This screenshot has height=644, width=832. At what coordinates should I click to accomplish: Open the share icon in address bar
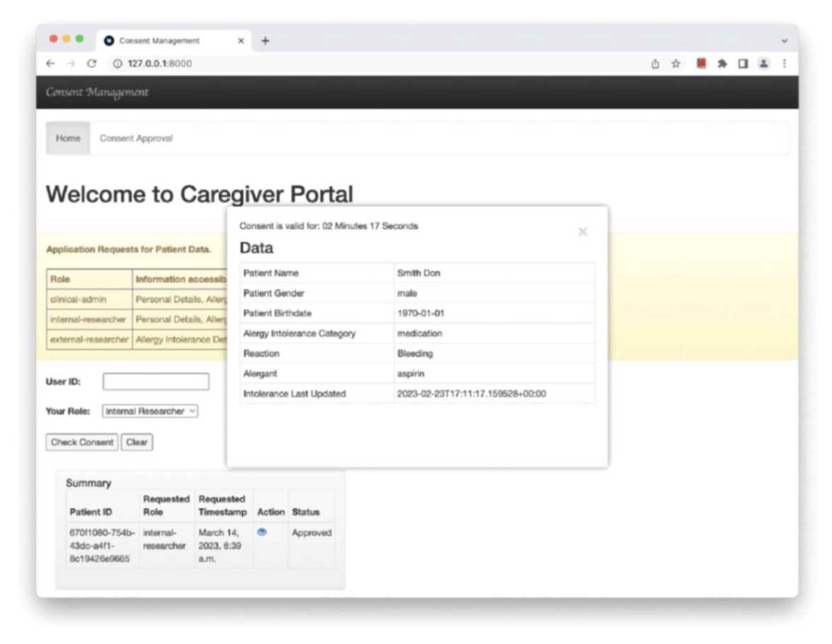click(655, 64)
